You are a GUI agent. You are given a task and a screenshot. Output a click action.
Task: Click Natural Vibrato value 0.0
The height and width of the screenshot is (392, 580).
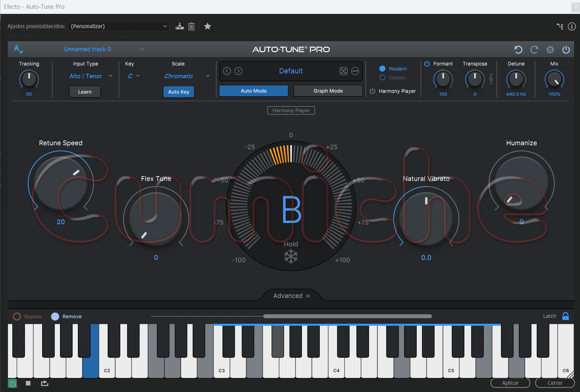click(x=426, y=257)
